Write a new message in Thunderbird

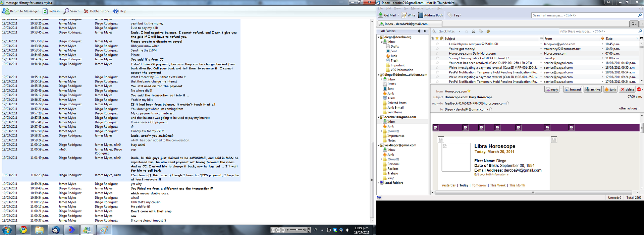click(409, 15)
